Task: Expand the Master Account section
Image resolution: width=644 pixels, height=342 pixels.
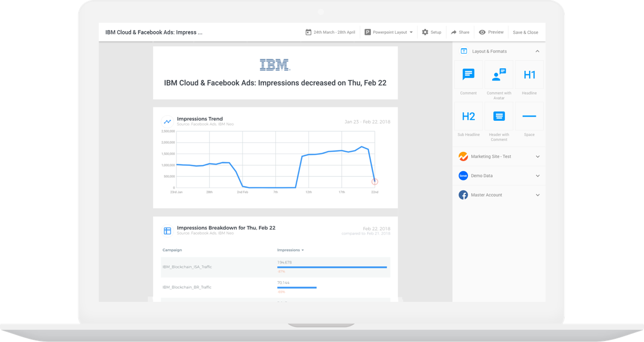Action: click(x=538, y=195)
